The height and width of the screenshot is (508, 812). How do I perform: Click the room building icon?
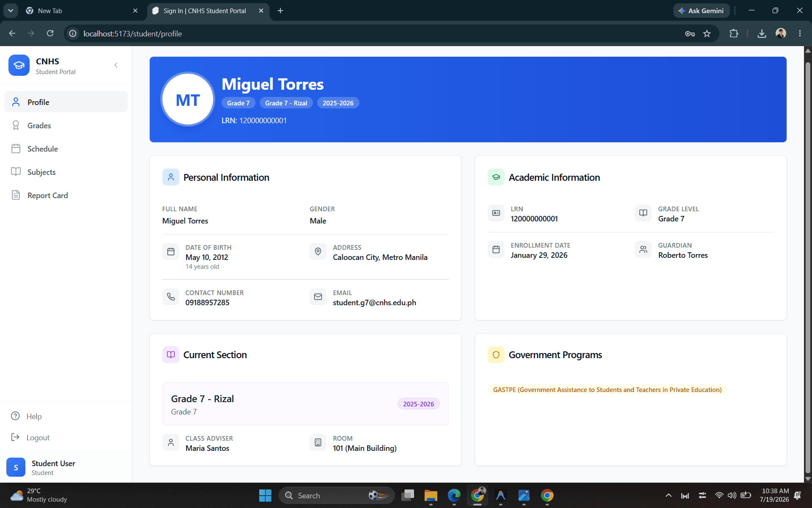[x=318, y=442]
